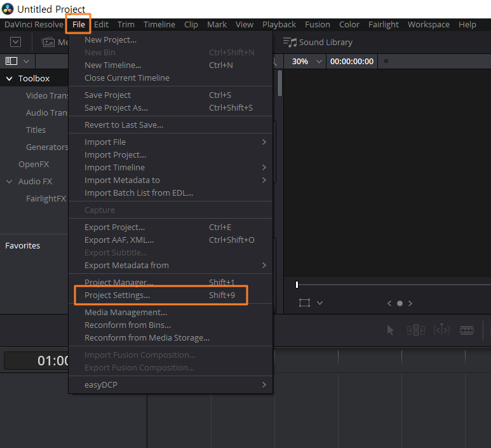Expand the Import File submenu
The height and width of the screenshot is (448, 491).
[x=170, y=142]
